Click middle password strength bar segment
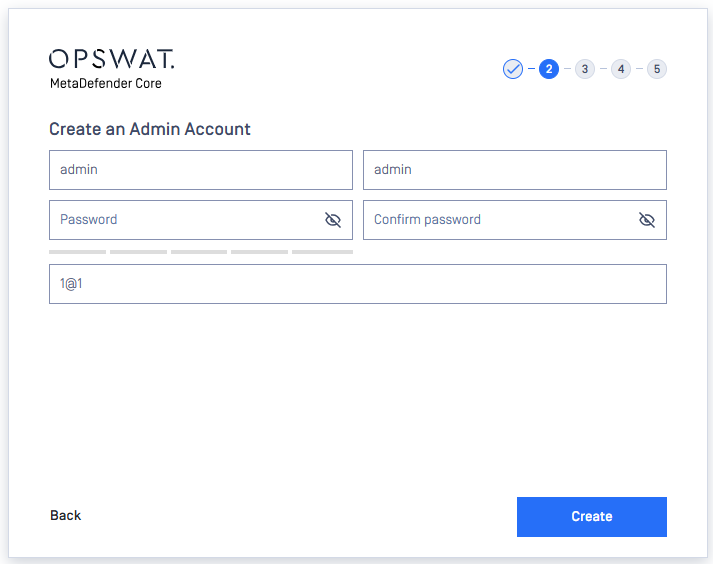The height and width of the screenshot is (564, 713). (199, 252)
